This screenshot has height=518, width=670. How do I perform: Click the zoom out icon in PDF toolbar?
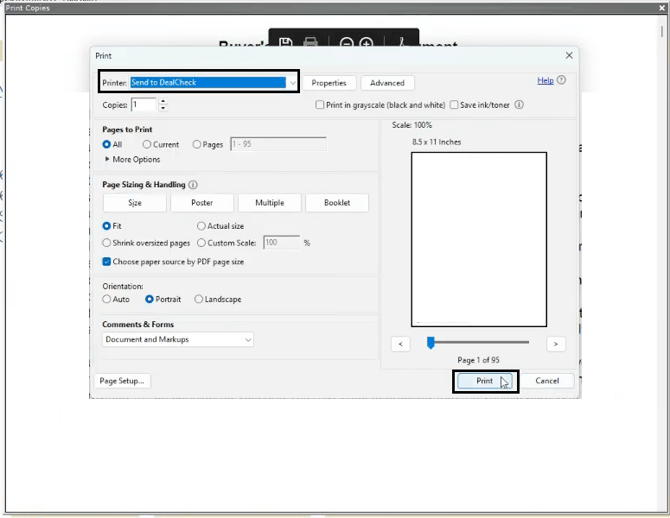346,43
